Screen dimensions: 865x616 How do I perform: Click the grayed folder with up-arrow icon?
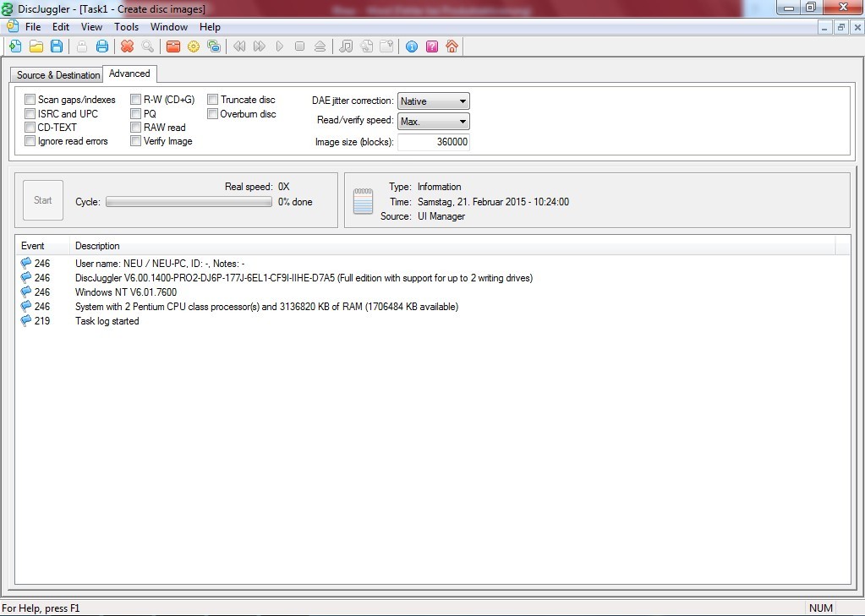coord(386,46)
